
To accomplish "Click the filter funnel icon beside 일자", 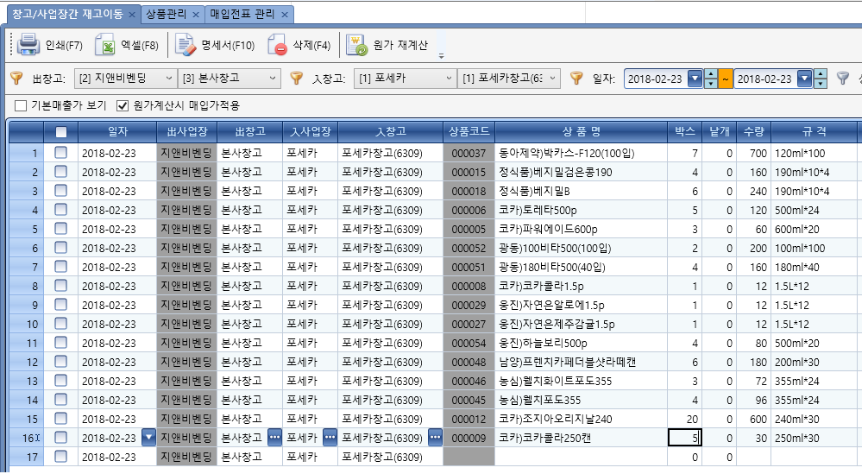I will (x=576, y=78).
